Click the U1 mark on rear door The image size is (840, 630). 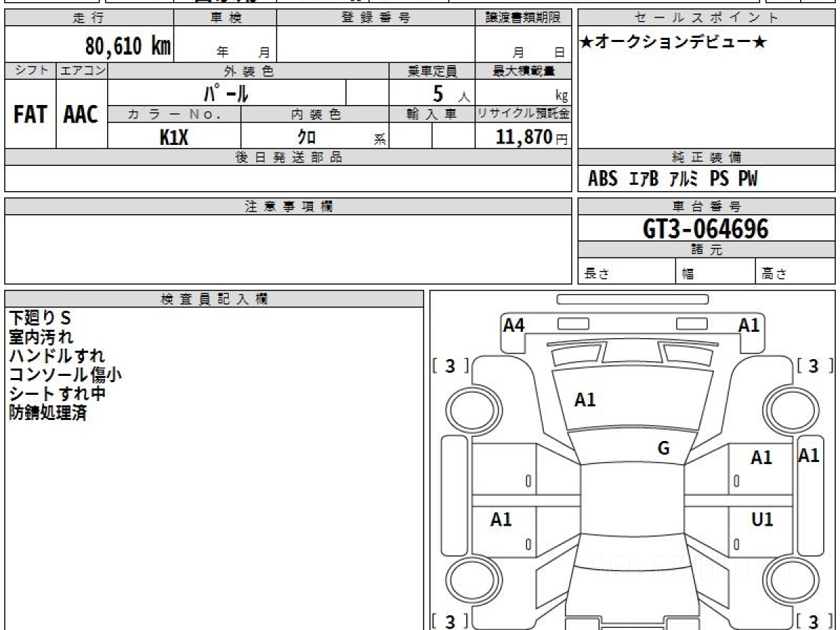click(762, 519)
